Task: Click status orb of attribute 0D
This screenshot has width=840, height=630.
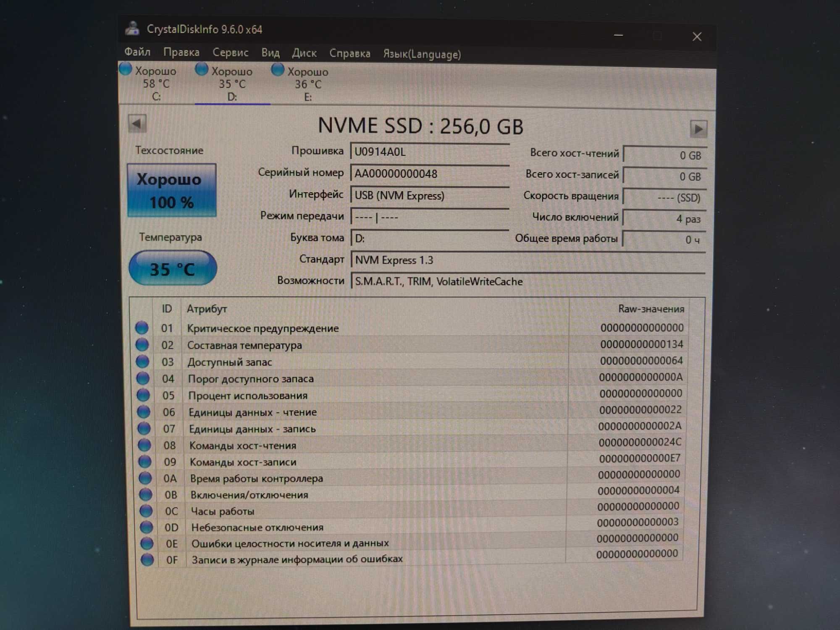Action: click(147, 527)
